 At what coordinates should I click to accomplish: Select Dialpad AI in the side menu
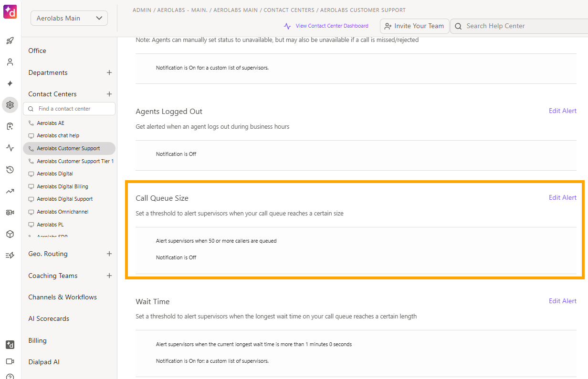click(44, 362)
